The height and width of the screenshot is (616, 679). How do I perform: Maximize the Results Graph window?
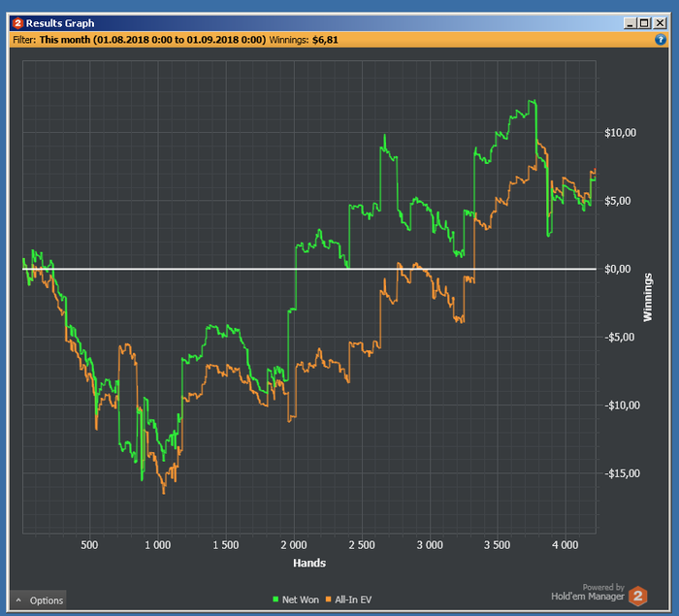[x=644, y=23]
